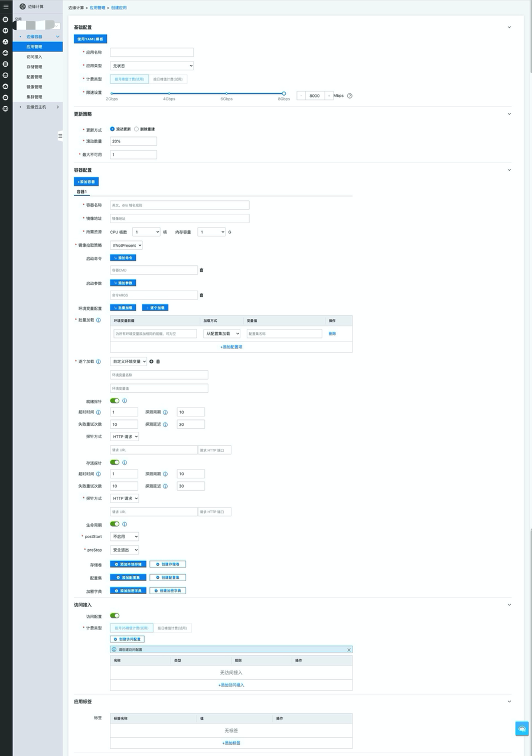
Task: Open the CPU 核数 dropdown
Action: [x=146, y=232]
